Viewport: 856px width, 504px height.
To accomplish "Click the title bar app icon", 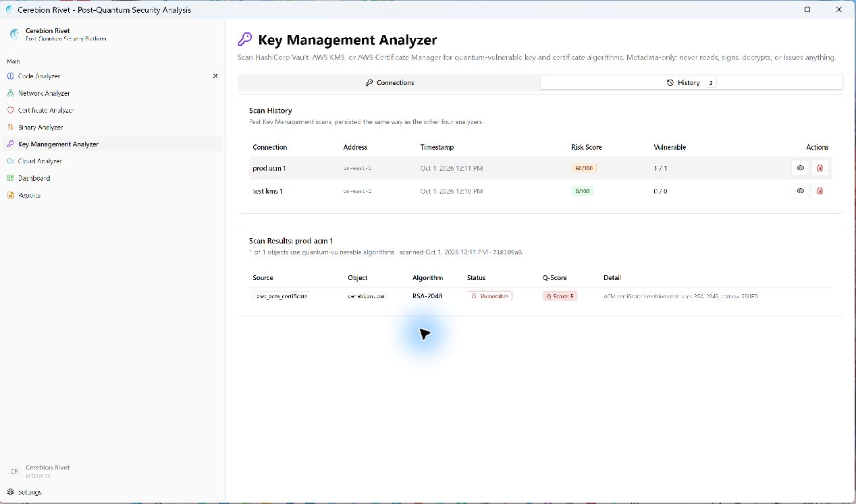I will tap(9, 9).
